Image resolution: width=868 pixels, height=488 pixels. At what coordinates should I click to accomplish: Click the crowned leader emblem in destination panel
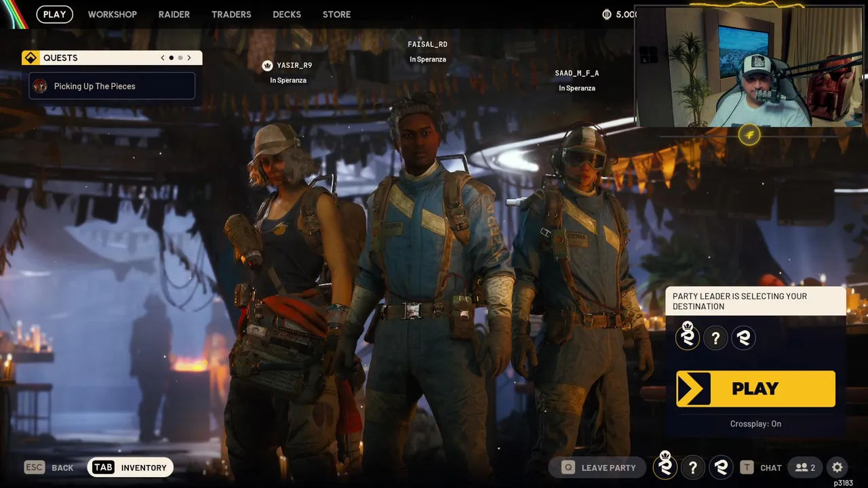(x=688, y=337)
